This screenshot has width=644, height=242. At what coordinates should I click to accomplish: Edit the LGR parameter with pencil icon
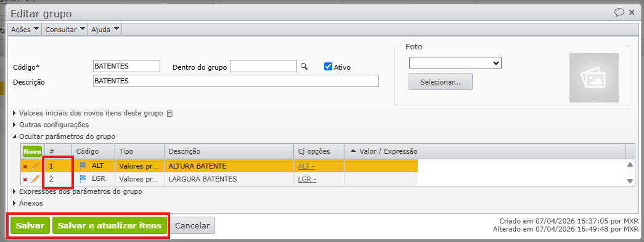pos(35,179)
